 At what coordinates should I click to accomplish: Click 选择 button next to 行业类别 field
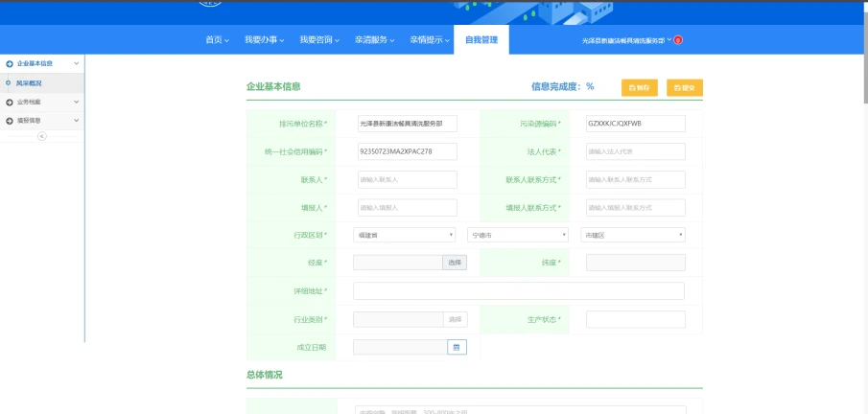tap(455, 319)
